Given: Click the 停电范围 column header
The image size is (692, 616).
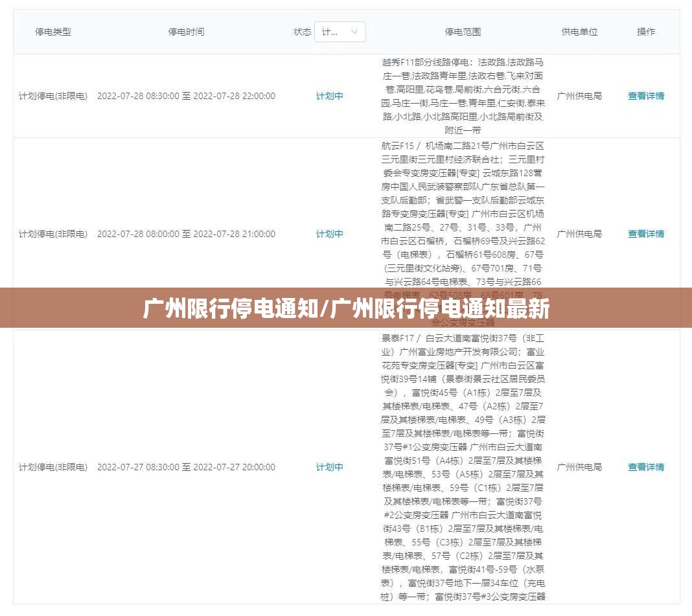Looking at the screenshot, I should [x=463, y=32].
